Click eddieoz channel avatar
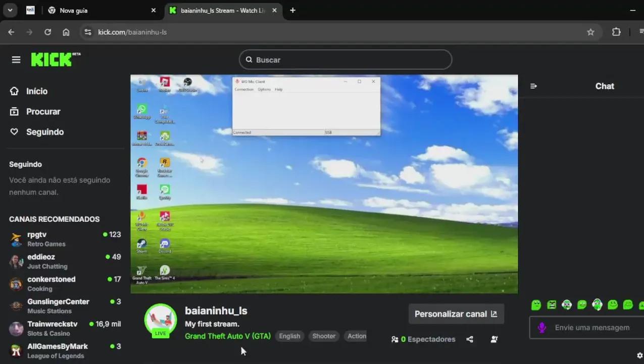Image resolution: width=644 pixels, height=364 pixels. point(16,261)
